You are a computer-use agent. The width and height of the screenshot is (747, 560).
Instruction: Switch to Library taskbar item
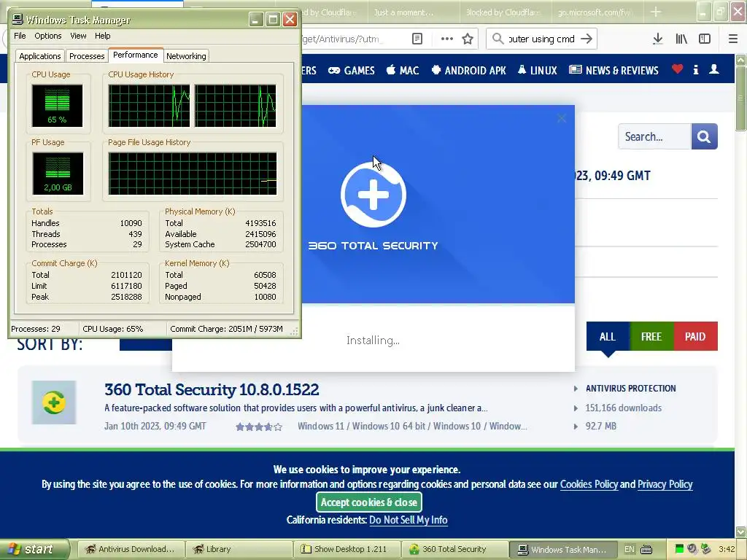click(239, 550)
